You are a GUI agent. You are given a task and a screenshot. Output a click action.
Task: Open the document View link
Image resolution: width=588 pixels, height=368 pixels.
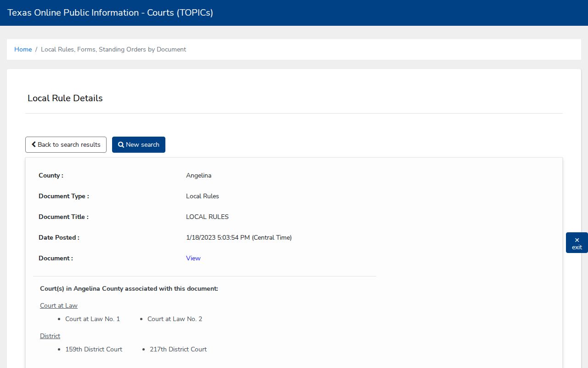click(193, 258)
